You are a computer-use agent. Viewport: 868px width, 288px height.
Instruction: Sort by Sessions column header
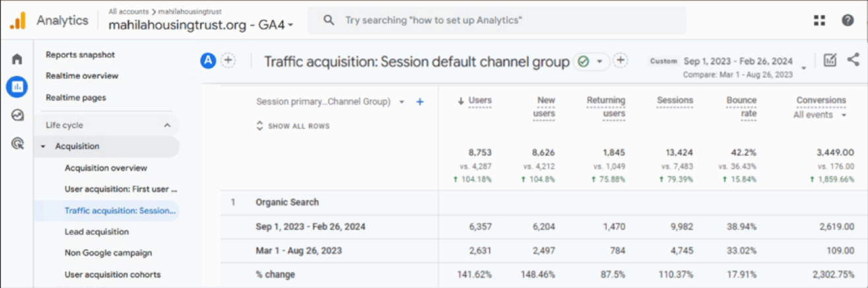tap(675, 100)
